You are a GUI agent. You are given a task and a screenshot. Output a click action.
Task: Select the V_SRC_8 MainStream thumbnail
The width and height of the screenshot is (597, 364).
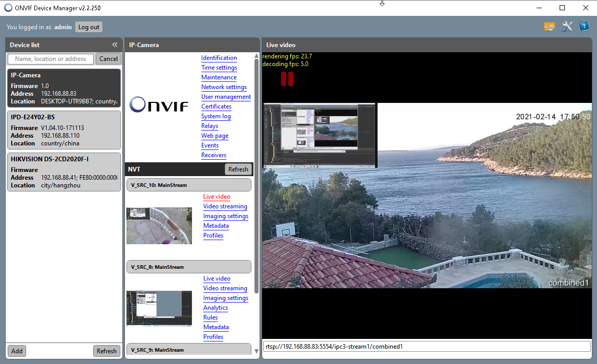[159, 308]
